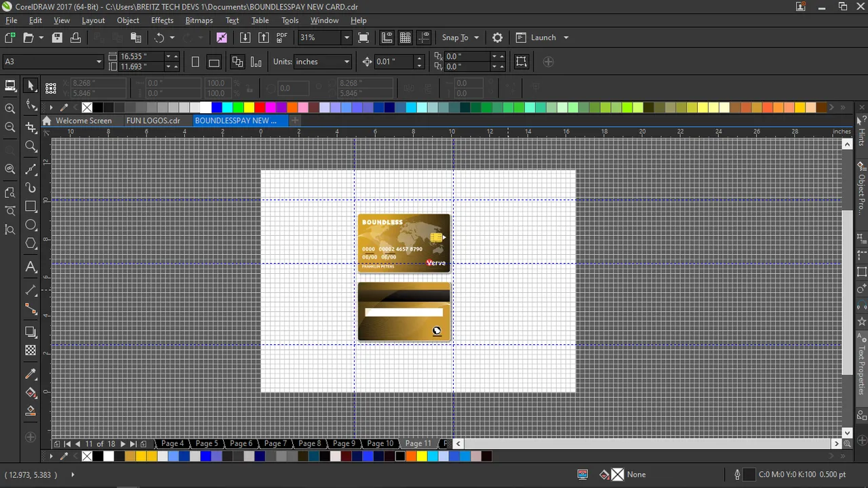The image size is (868, 488).
Task: Activate the Zoom tool in the toolbox
Action: pyautogui.click(x=31, y=146)
